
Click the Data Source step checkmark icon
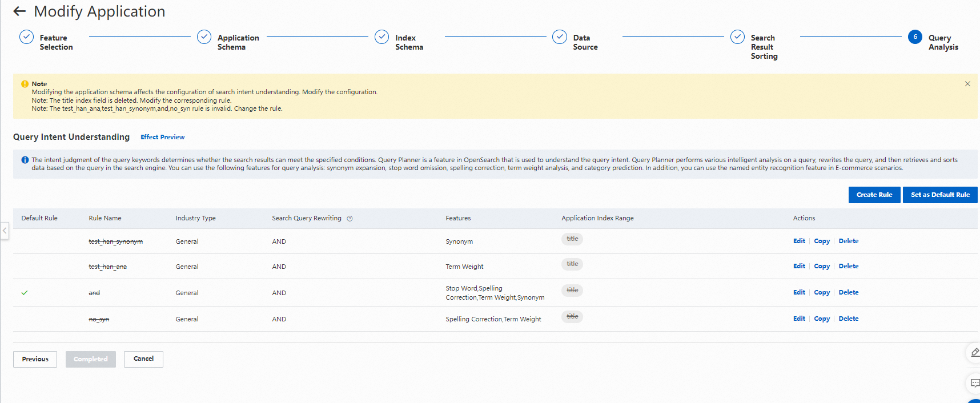pyautogui.click(x=560, y=37)
